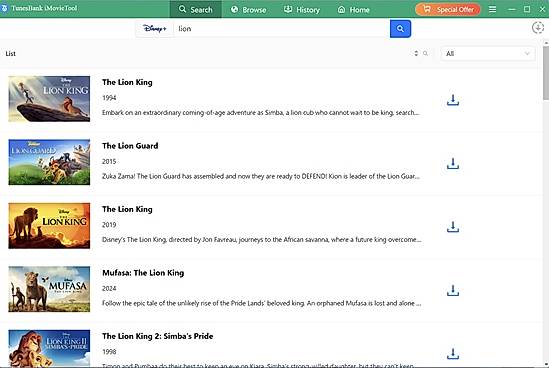Expand the 'All' filter dropdown

pyautogui.click(x=487, y=54)
